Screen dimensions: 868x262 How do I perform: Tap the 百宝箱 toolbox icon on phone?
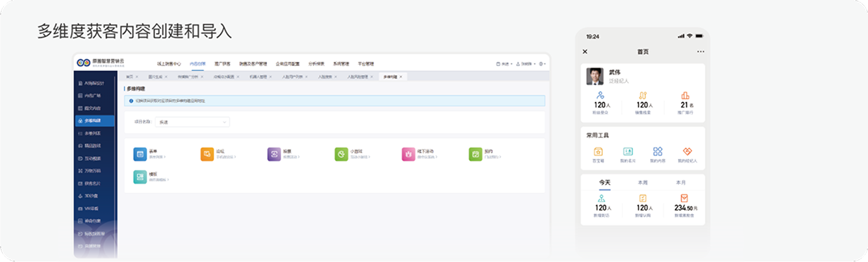[598, 152]
